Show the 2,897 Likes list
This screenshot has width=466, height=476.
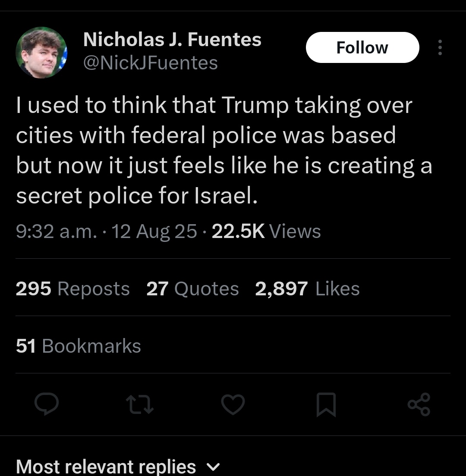pyautogui.click(x=307, y=288)
